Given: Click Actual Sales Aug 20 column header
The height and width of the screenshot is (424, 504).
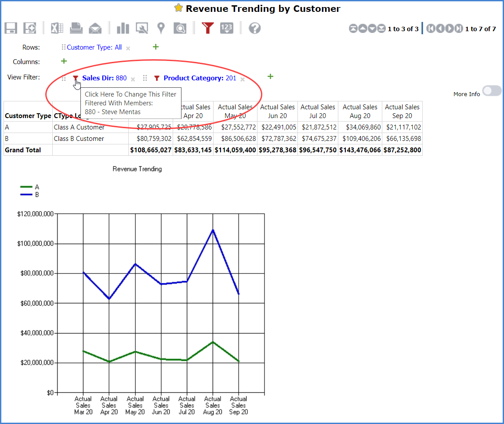Looking at the screenshot, I should (x=360, y=111).
